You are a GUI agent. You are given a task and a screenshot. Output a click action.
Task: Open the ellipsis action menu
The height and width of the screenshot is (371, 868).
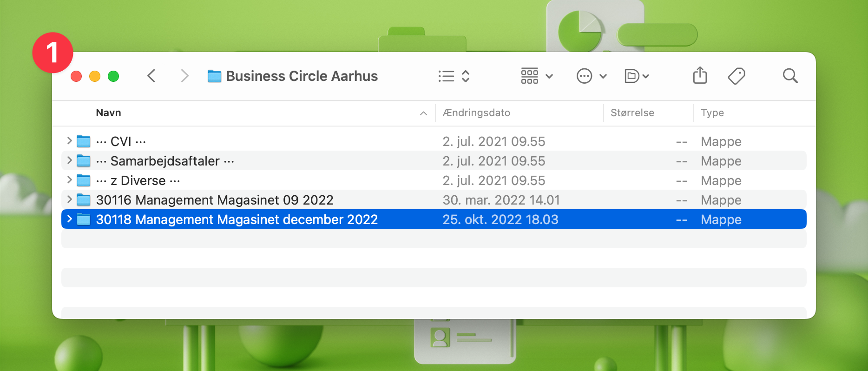591,76
